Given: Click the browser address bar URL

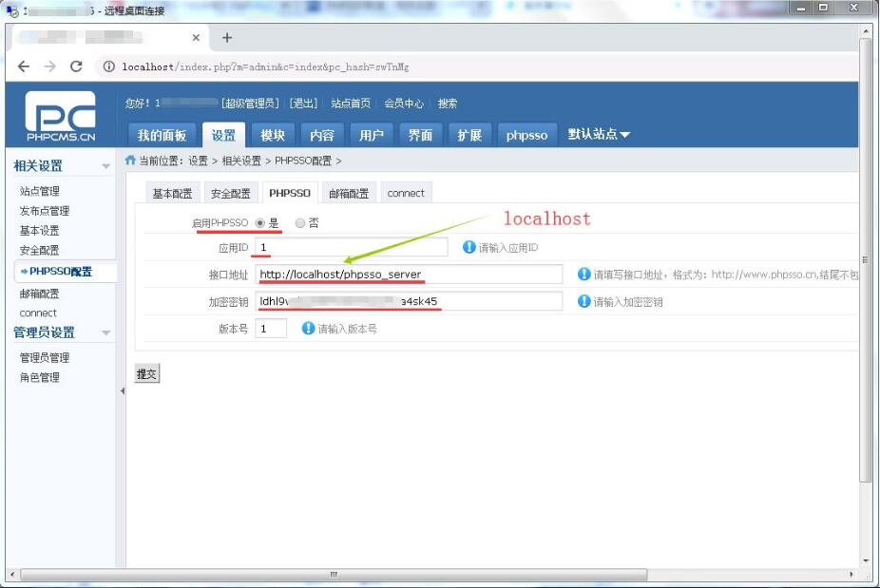Looking at the screenshot, I should [265, 66].
